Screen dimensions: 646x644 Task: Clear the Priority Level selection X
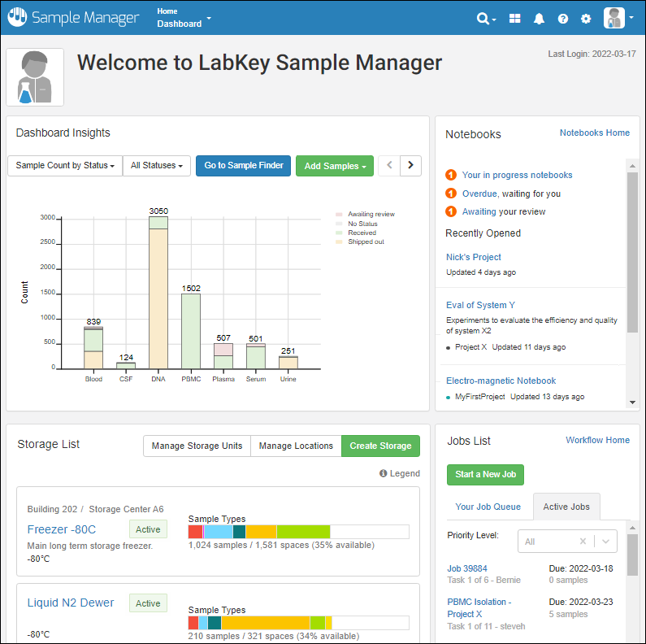point(583,542)
